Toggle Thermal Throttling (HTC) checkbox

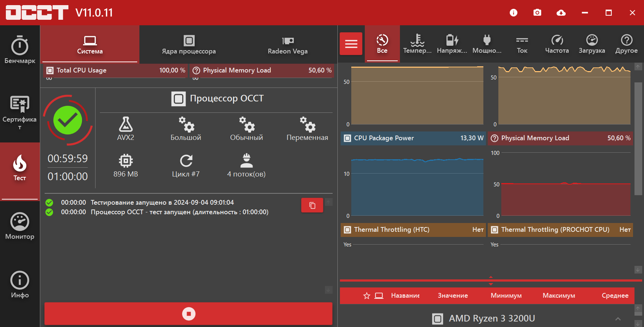(x=348, y=230)
